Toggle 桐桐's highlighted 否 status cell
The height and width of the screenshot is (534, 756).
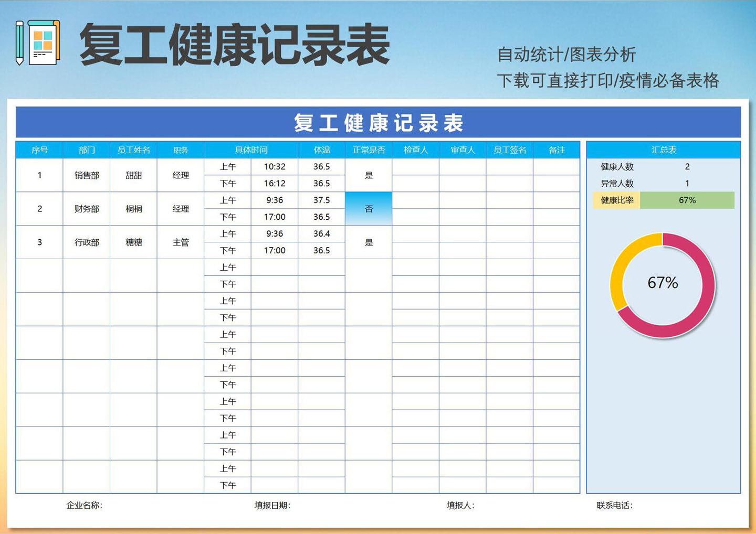(369, 208)
